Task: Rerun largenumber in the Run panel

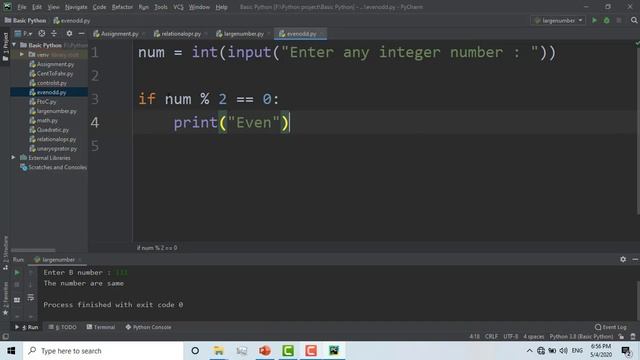Action: click(x=17, y=272)
